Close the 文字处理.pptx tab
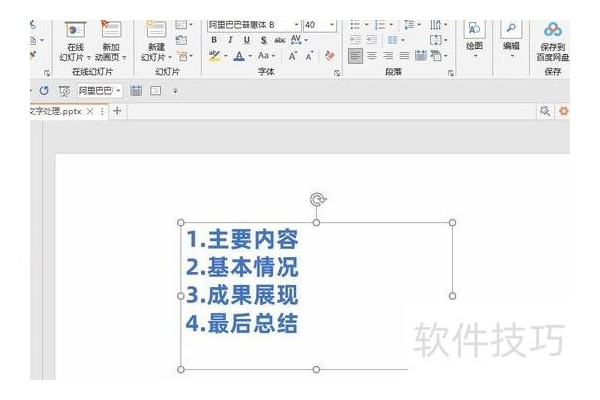 (90, 111)
